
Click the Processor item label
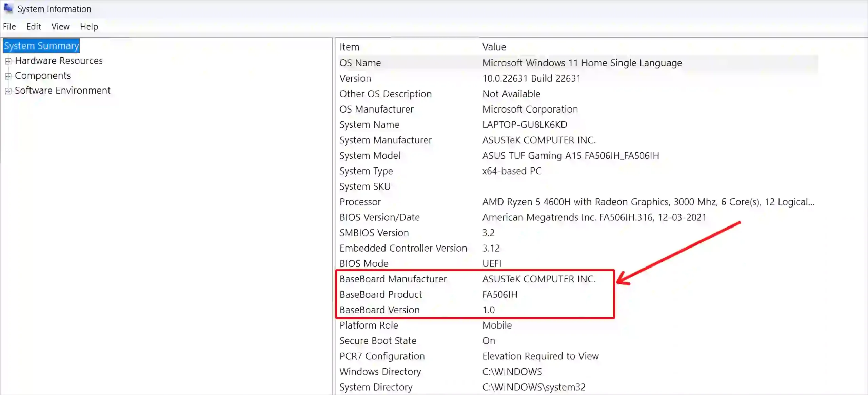pyautogui.click(x=360, y=202)
